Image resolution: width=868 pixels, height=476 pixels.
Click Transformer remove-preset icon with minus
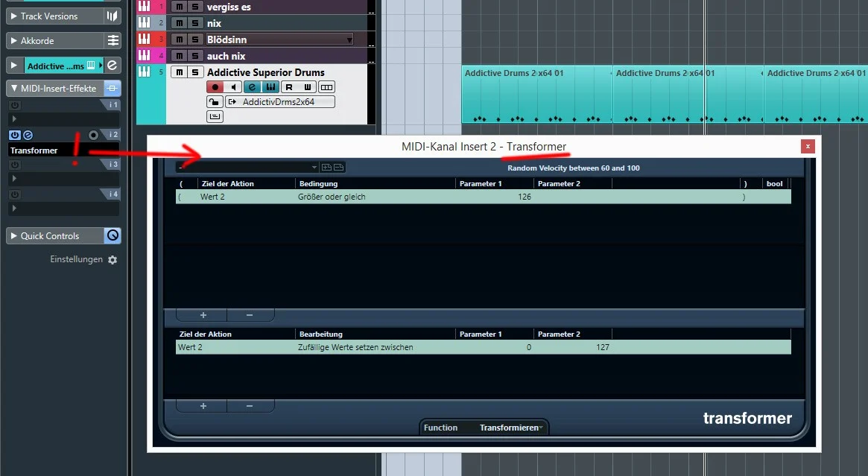(x=339, y=167)
